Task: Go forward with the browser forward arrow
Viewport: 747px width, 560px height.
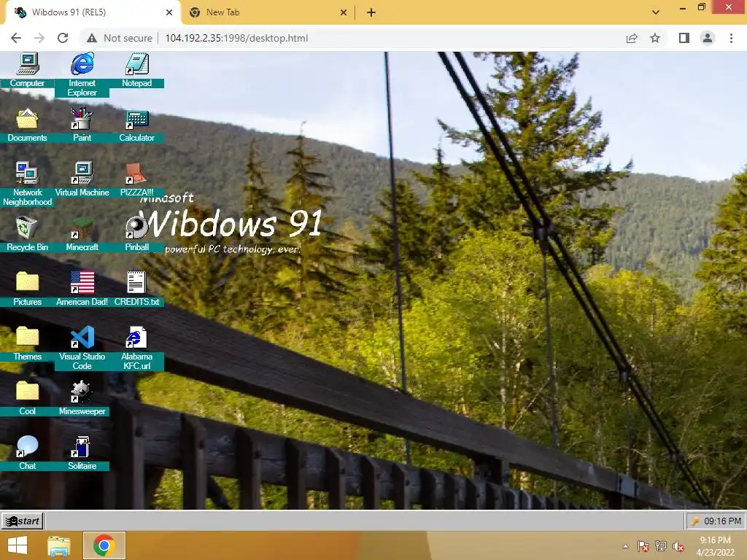Action: click(39, 38)
